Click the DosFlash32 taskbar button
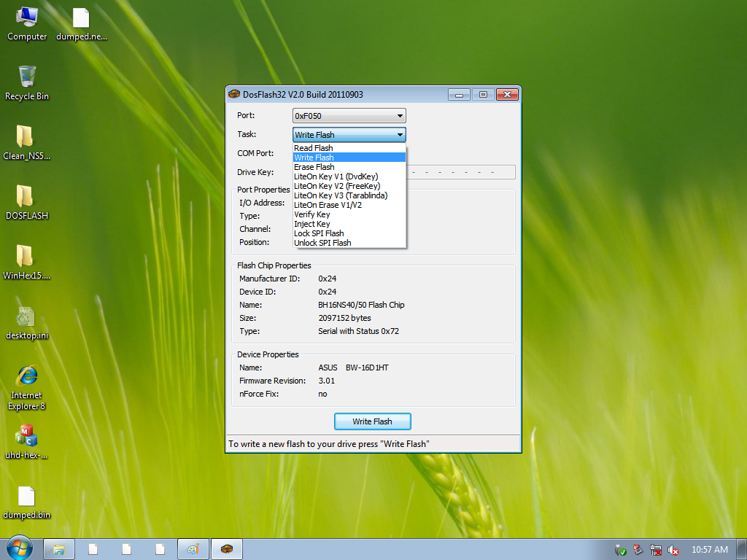The image size is (747, 560). (x=227, y=549)
